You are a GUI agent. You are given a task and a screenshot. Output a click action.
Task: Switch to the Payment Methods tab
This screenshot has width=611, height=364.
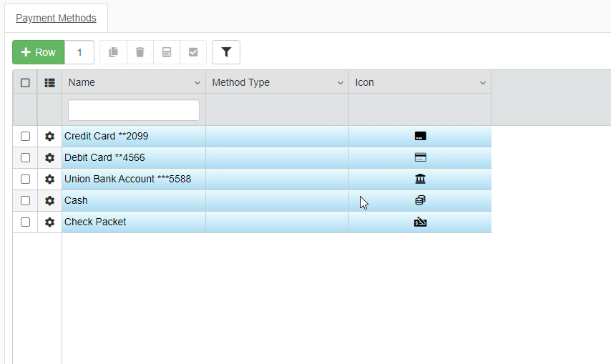coord(56,18)
